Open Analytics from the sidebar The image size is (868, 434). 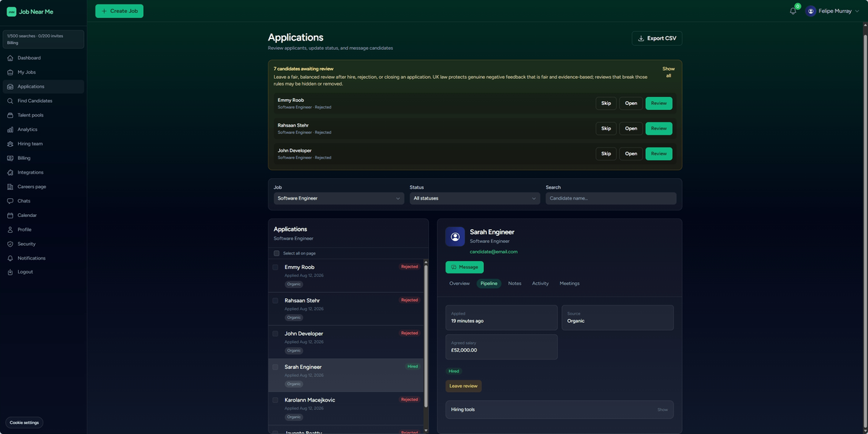[x=43, y=129]
